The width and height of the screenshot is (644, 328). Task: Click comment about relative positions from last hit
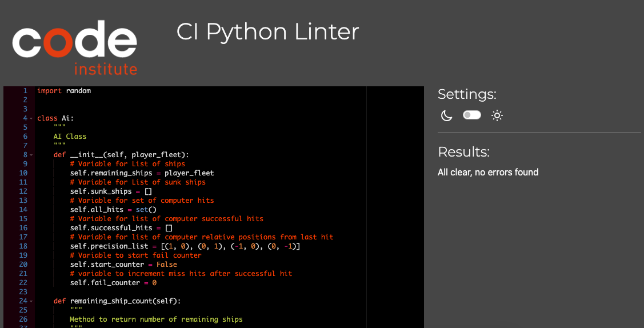pos(201,237)
